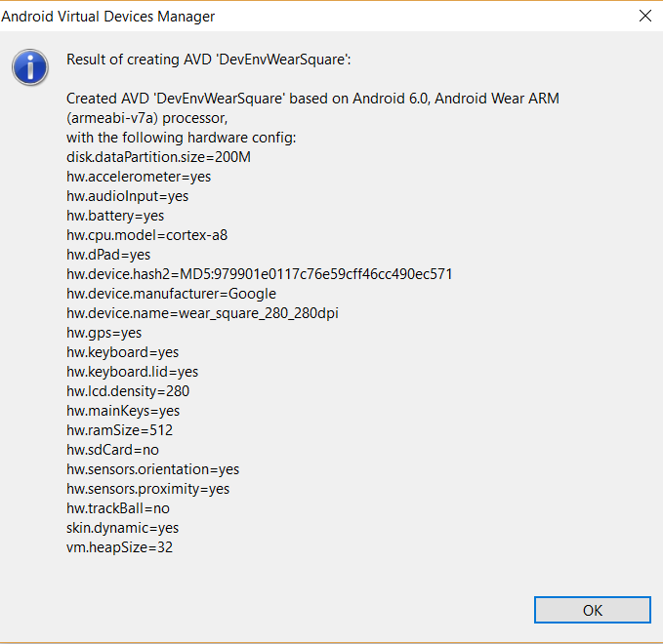Click the 'Created AVD 'DevEnvWearSquare' based on' line
This screenshot has height=644, width=663.
click(312, 99)
